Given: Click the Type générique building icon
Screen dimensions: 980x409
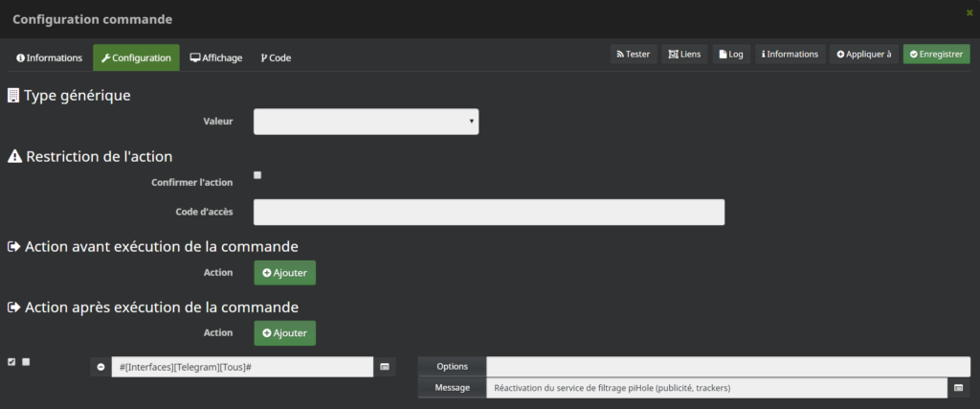Looking at the screenshot, I should click(13, 96).
